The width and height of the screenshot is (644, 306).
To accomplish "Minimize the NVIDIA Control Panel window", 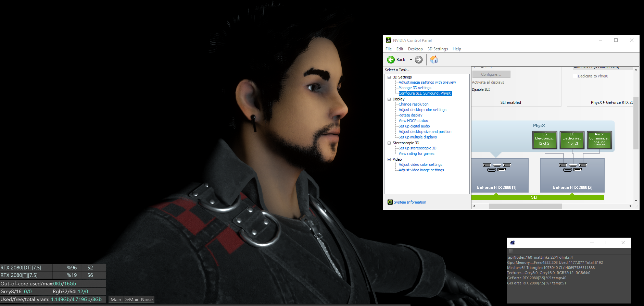I will click(600, 40).
